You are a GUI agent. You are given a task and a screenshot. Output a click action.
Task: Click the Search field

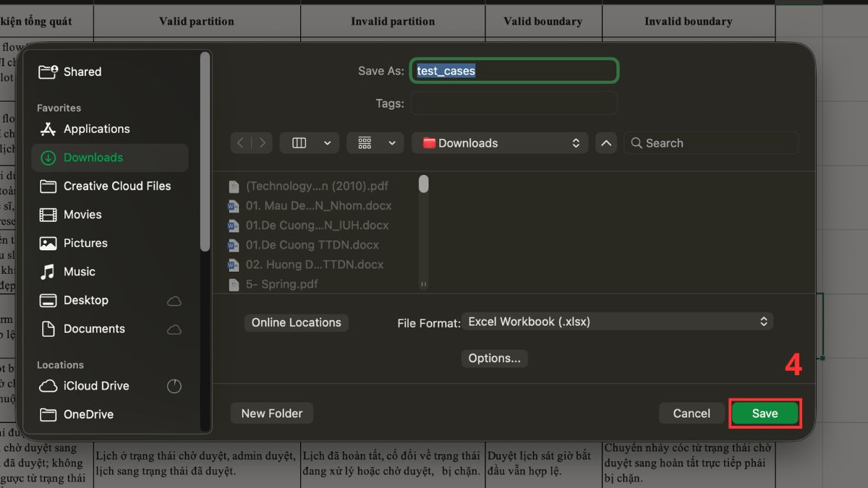(712, 143)
